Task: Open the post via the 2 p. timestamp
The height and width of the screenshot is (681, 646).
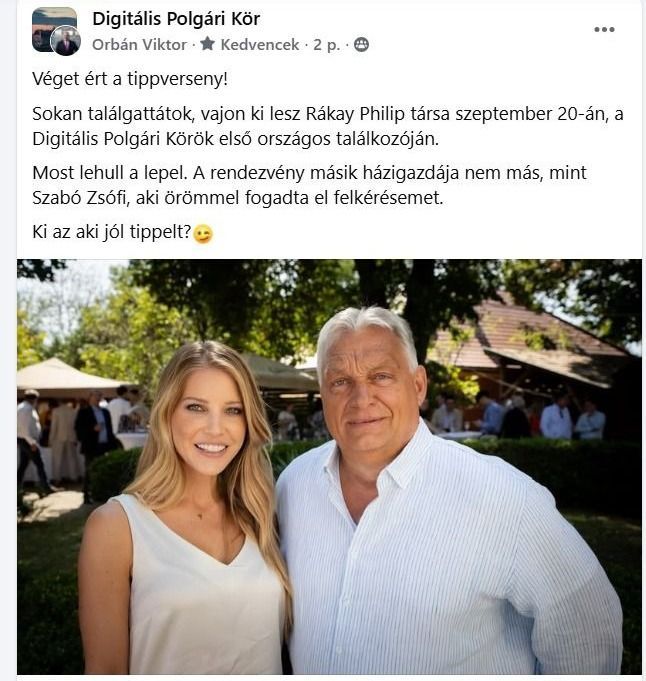Action: 327,44
